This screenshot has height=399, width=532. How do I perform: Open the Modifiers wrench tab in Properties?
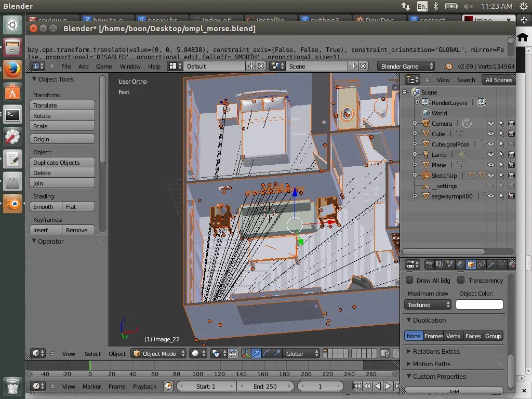point(491,264)
